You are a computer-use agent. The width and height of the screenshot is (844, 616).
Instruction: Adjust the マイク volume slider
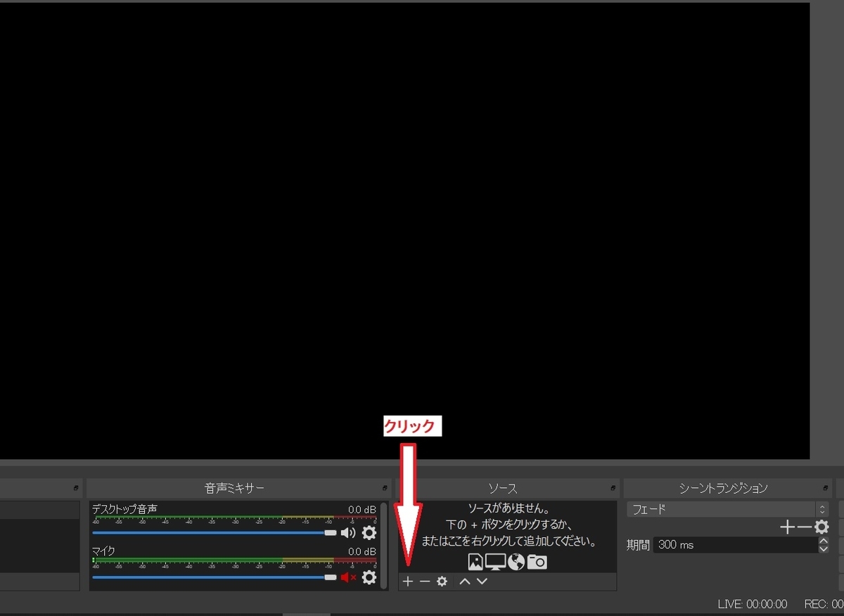coord(215,577)
